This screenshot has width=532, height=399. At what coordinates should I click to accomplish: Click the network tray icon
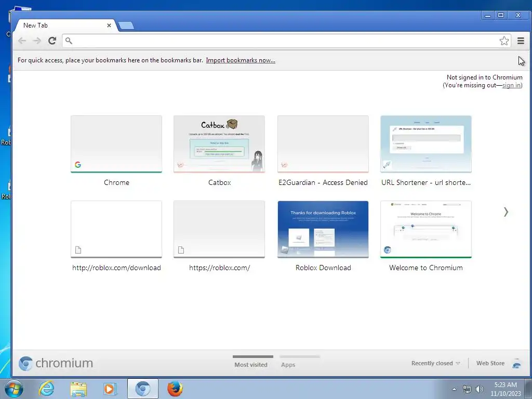click(x=467, y=389)
